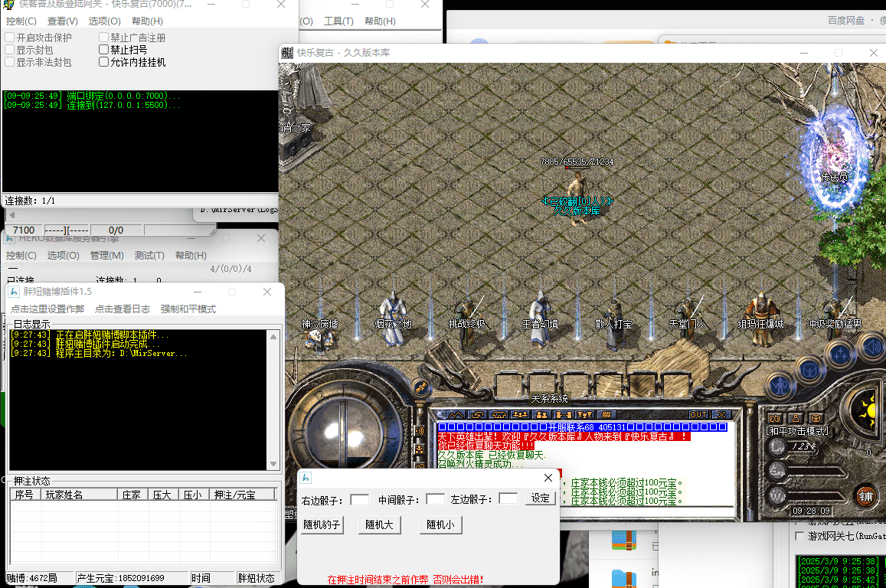Click the OUT button on the chat bar

point(698,415)
